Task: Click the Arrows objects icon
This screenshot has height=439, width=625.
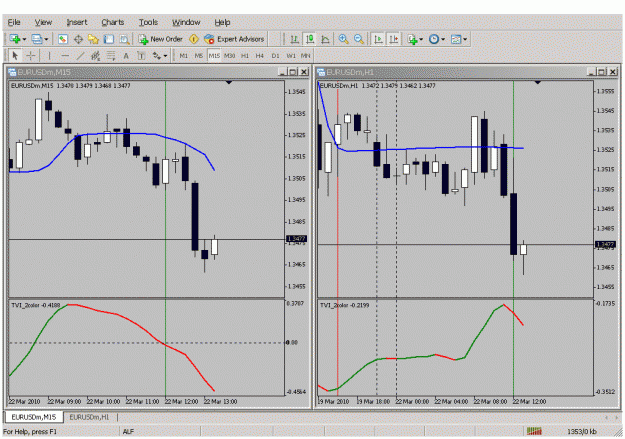Action: (x=157, y=56)
